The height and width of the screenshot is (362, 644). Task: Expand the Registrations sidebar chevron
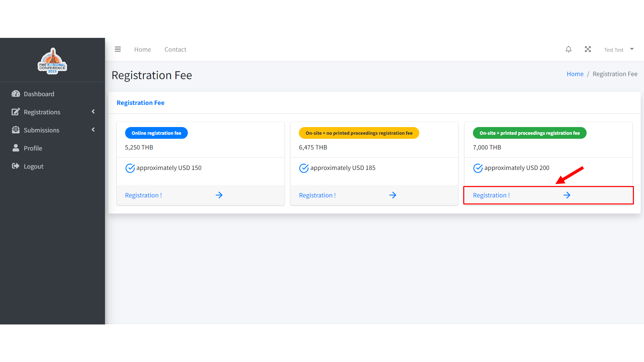[x=93, y=112]
